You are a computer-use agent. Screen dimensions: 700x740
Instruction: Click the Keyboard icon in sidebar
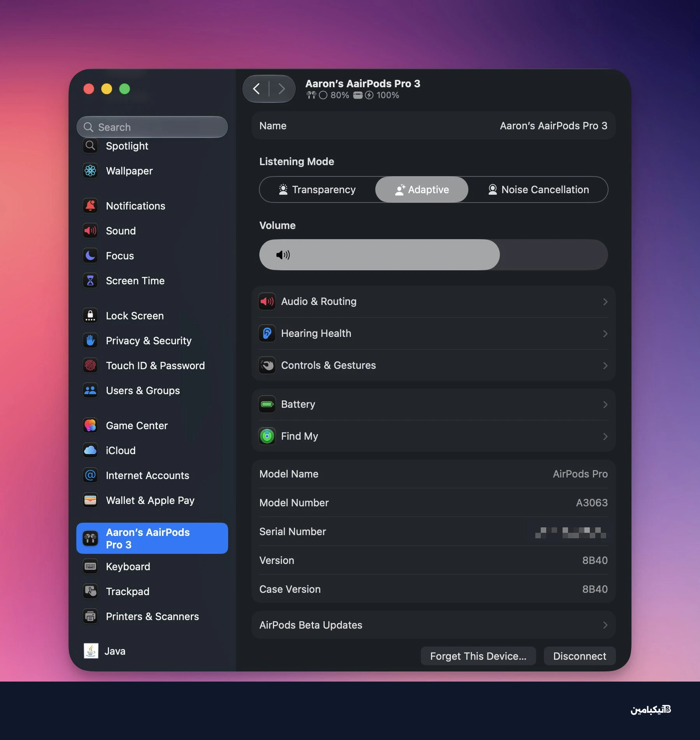click(90, 566)
